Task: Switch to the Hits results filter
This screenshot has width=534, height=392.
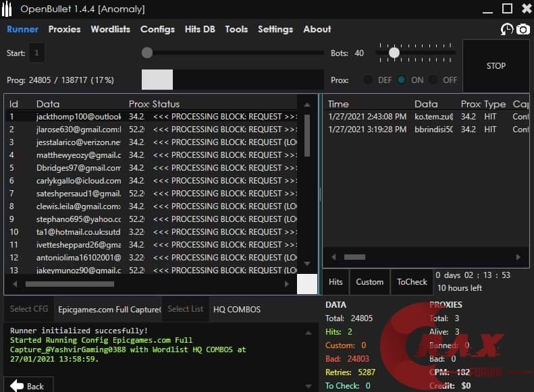Action: pyautogui.click(x=336, y=282)
